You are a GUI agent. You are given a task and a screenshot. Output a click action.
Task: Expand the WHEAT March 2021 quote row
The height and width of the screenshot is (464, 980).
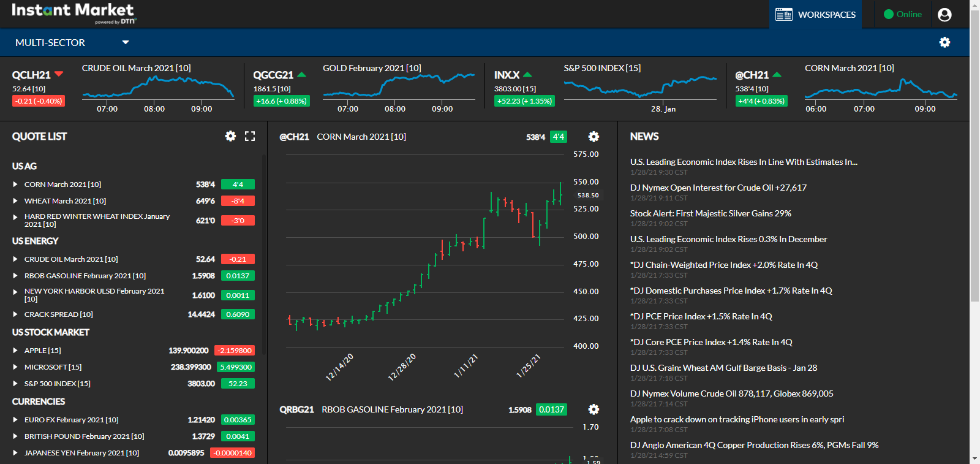tap(15, 200)
